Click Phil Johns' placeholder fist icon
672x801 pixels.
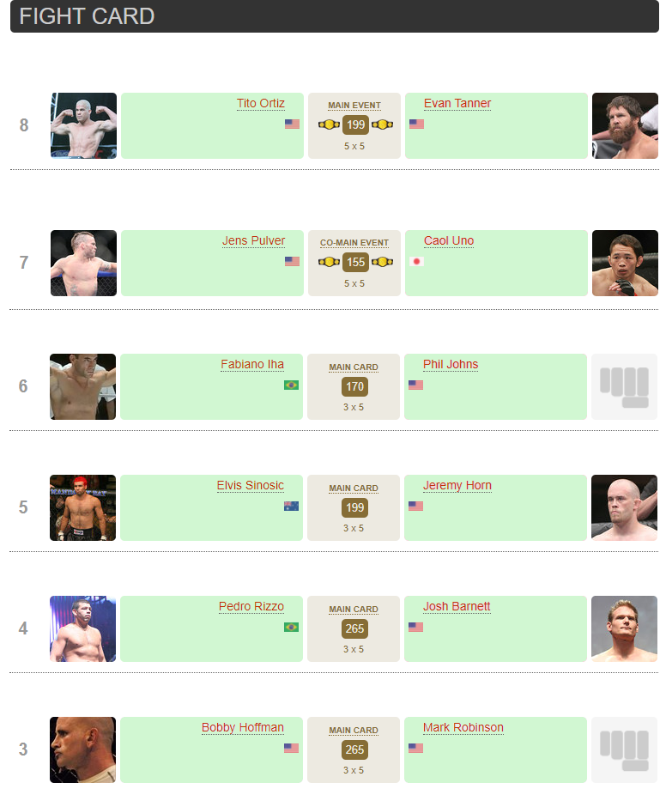tap(624, 386)
